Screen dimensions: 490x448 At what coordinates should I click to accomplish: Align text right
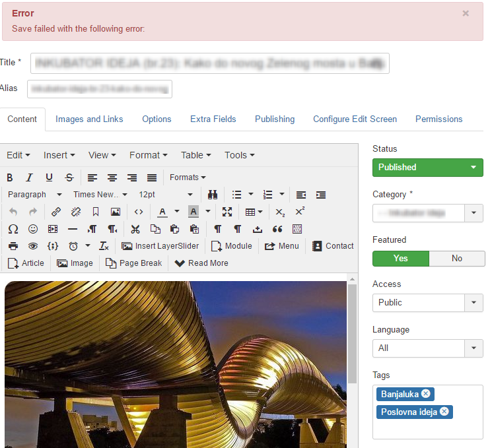[132, 177]
